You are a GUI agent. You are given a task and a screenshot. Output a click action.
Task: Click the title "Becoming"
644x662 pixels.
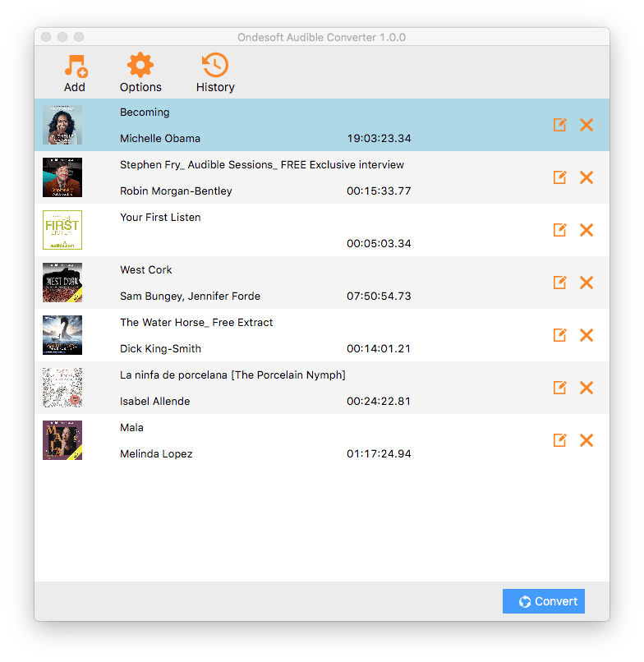coord(145,113)
